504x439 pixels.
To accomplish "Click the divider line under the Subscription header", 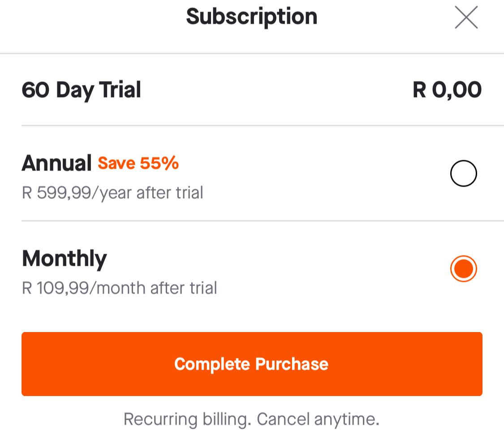I will point(252,54).
